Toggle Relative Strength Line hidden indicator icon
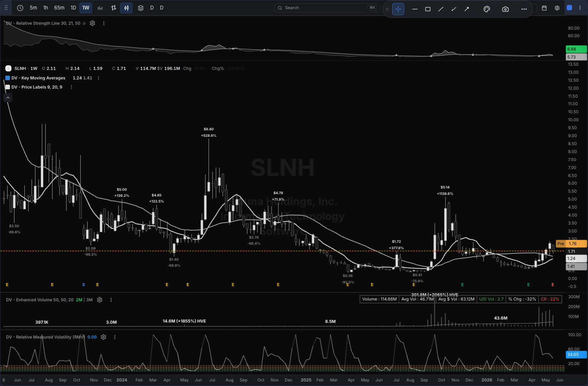588x386 pixels. coord(84,23)
